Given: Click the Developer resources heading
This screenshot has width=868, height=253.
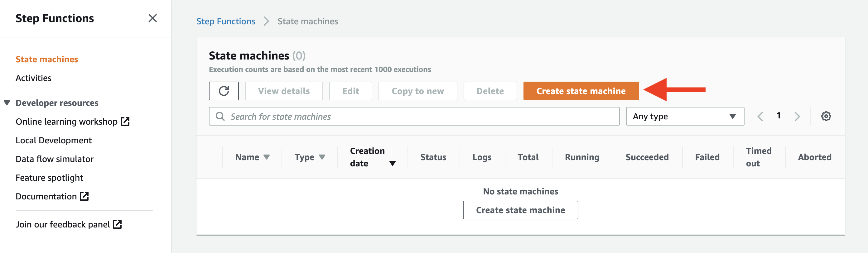Looking at the screenshot, I should click(57, 103).
